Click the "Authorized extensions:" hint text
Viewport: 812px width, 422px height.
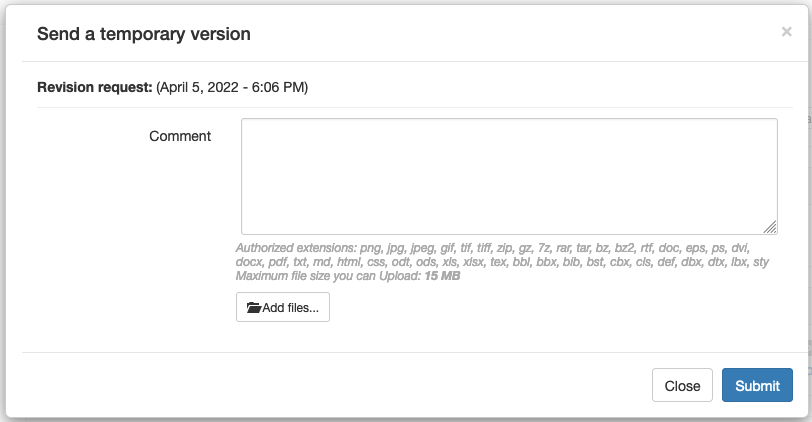point(296,248)
